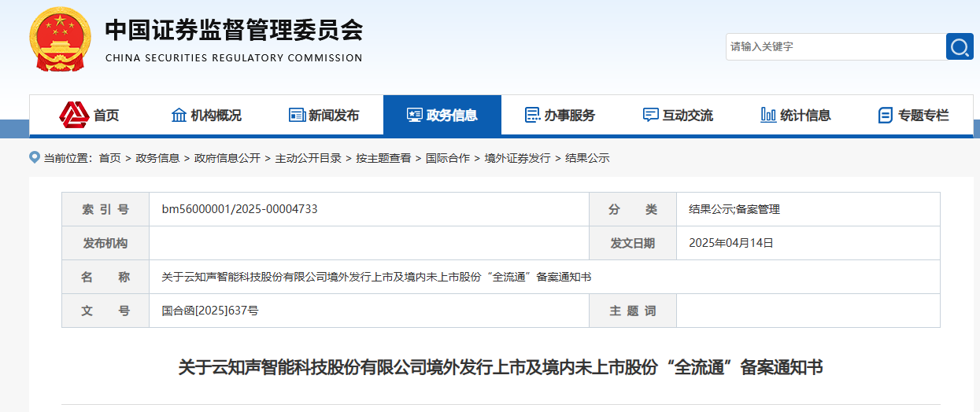This screenshot has width=980, height=412.
Task: Go to 首页 in the breadcrumb
Action: tap(110, 158)
